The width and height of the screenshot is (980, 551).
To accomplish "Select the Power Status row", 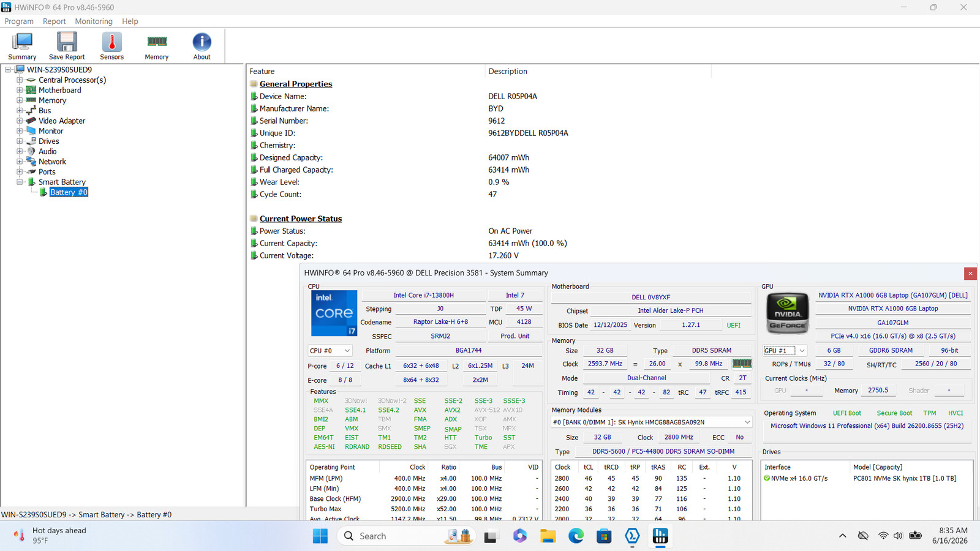I will point(391,231).
